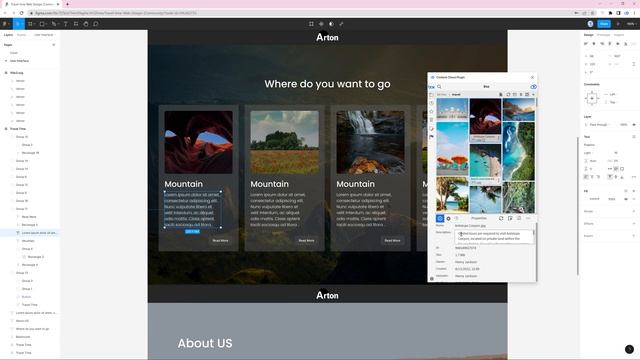The image size is (640, 360).
Task: Open text type details three-dots menu
Action: 634,177
